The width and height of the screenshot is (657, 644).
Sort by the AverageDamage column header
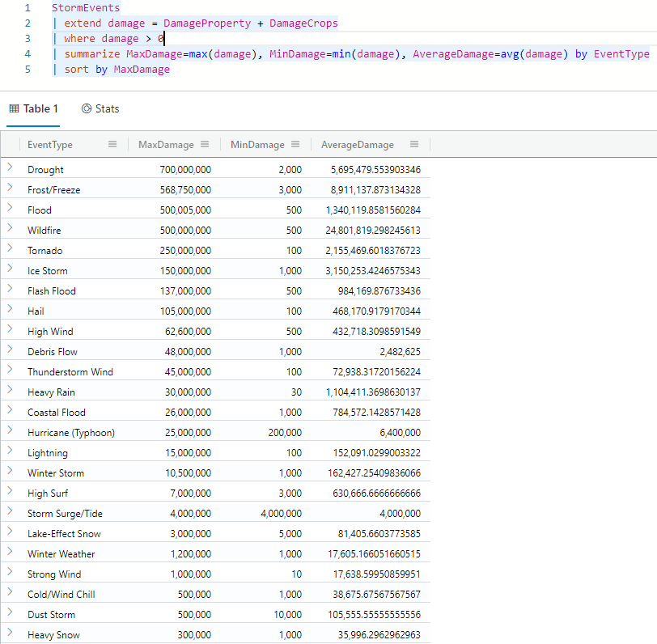click(x=358, y=145)
